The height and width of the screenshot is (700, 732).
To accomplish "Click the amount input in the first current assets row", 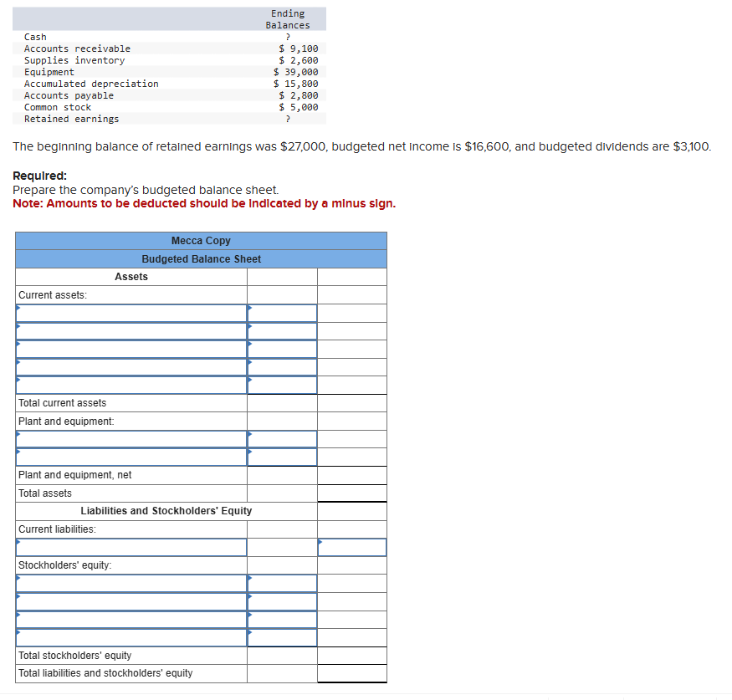I will [x=282, y=313].
